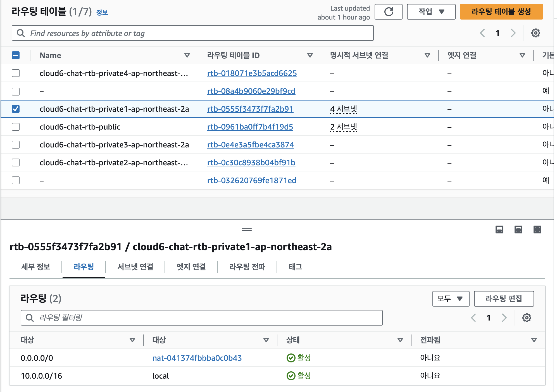557x392 pixels.
Task: Collapse the detail panel to bottom
Action: [499, 230]
